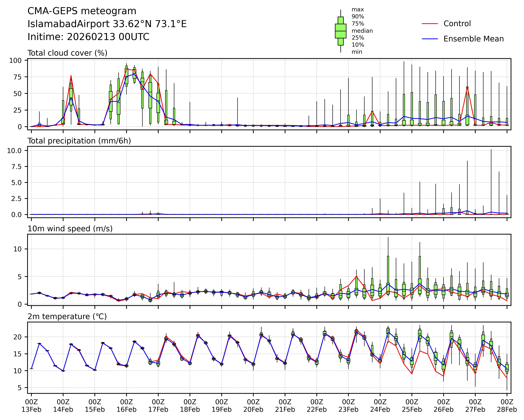This screenshot has height=420, width=524.
Task: Click the Initime 20260213 00UTC text
Action: [88, 37]
